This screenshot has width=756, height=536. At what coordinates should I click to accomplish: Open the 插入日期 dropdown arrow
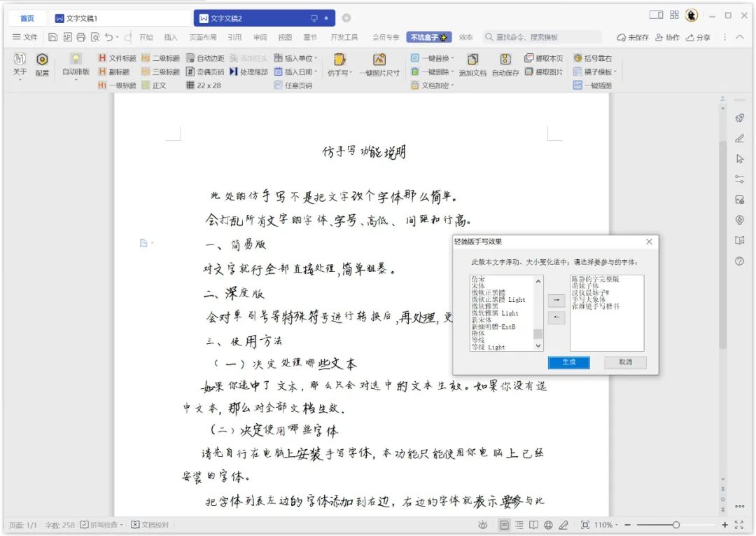pos(316,70)
